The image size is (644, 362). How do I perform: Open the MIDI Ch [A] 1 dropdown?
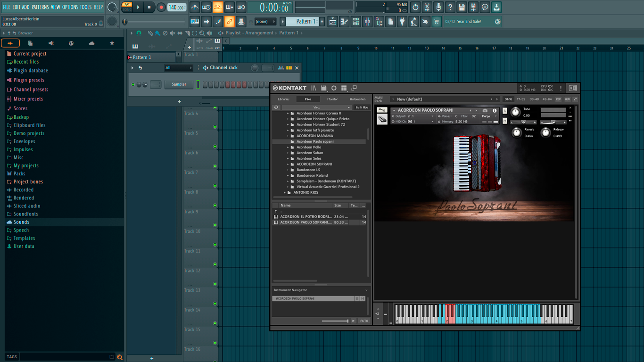tap(413, 122)
